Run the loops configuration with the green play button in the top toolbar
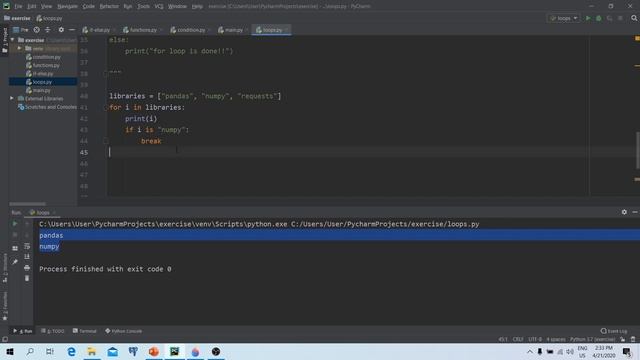 588,18
